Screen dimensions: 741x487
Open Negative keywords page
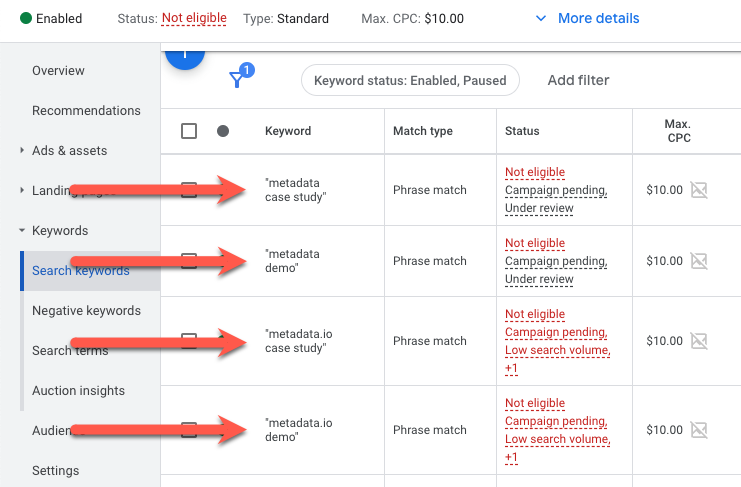(x=86, y=311)
